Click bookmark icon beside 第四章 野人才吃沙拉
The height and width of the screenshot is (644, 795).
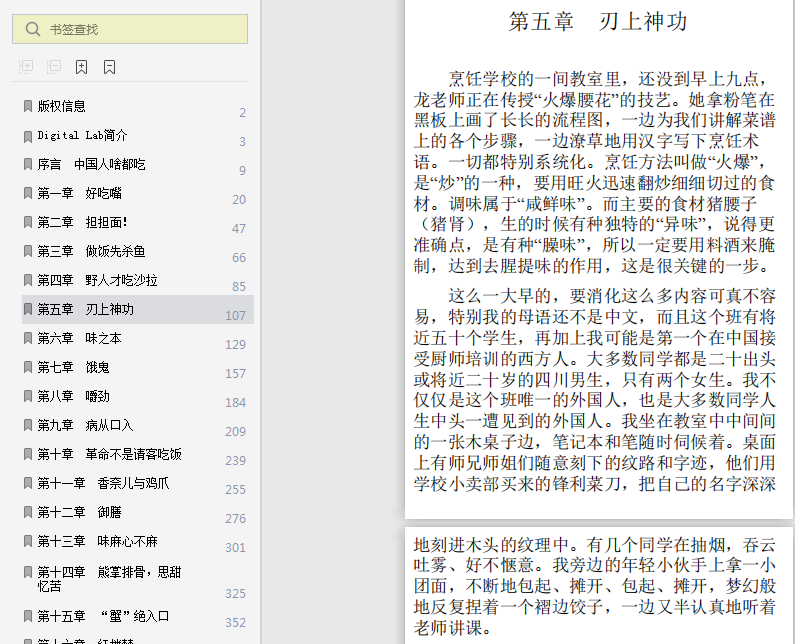tap(28, 280)
